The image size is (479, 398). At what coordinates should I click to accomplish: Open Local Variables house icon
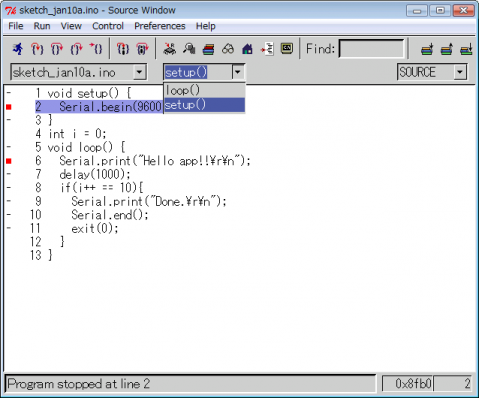tap(247, 49)
